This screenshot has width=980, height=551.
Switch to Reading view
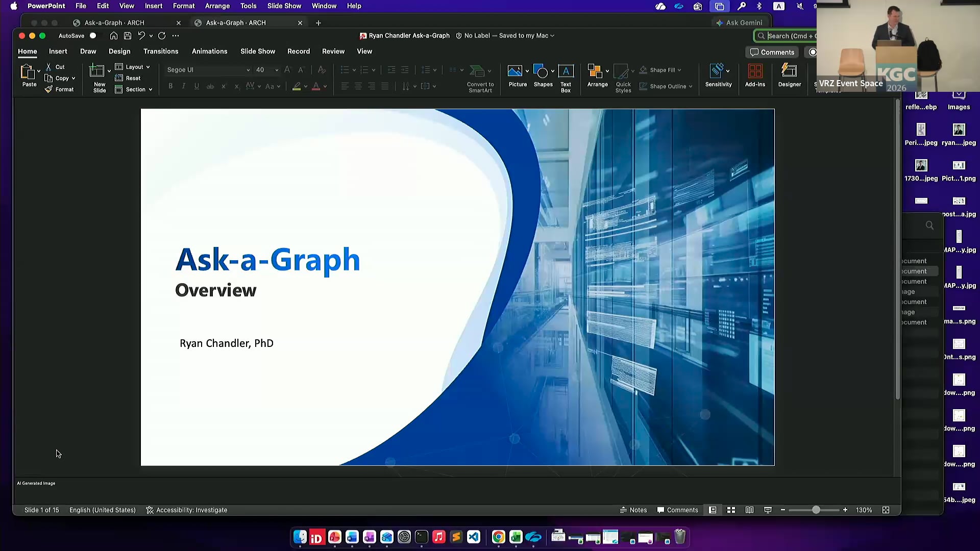click(x=749, y=510)
